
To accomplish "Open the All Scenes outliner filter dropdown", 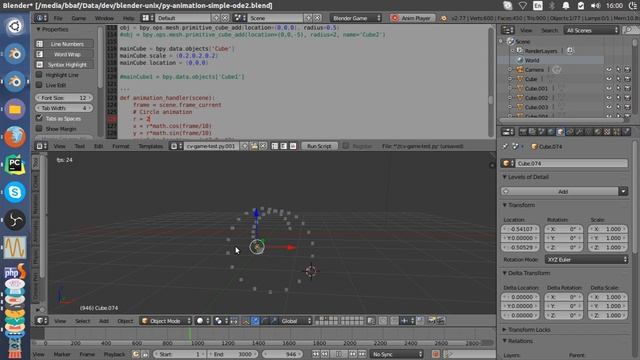I will 591,30.
